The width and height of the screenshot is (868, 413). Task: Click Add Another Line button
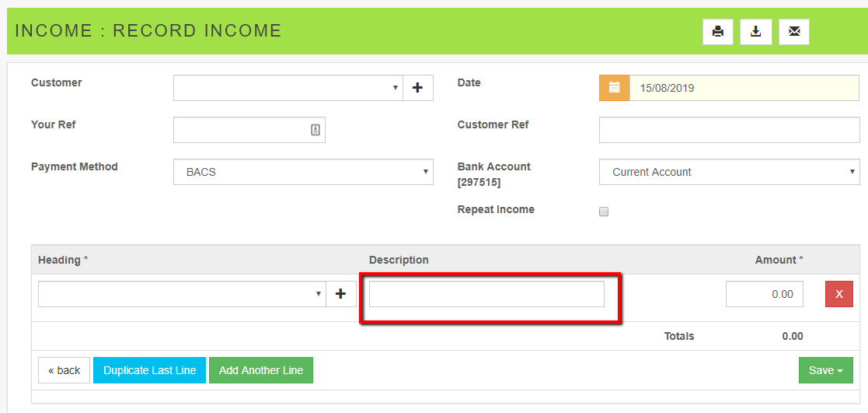click(261, 370)
